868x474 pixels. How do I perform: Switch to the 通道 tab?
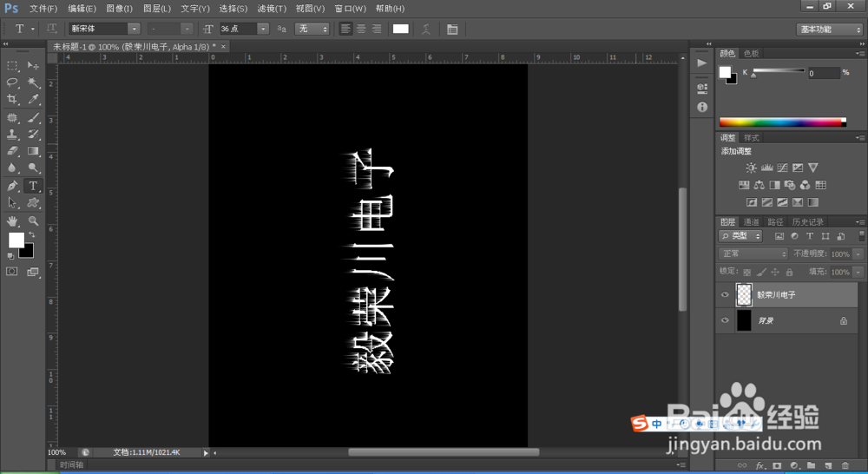pyautogui.click(x=751, y=222)
